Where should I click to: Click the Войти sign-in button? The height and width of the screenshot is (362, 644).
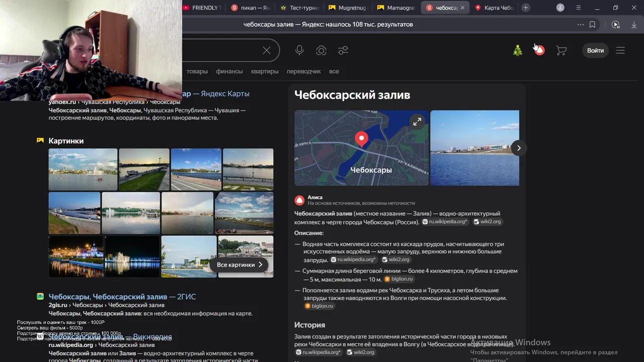(x=595, y=50)
